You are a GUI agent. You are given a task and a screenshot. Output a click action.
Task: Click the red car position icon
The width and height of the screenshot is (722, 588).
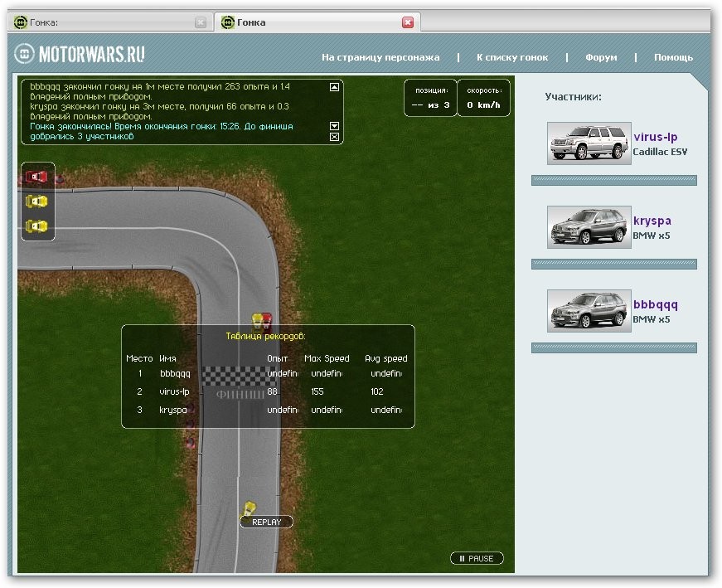tap(36, 177)
